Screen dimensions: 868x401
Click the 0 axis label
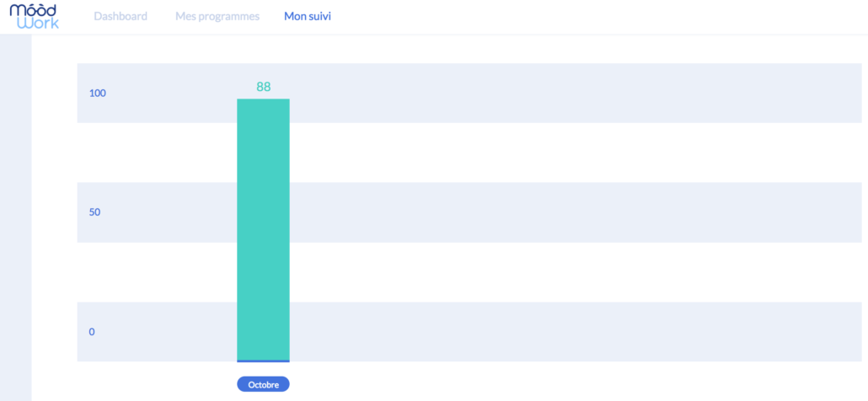(92, 332)
